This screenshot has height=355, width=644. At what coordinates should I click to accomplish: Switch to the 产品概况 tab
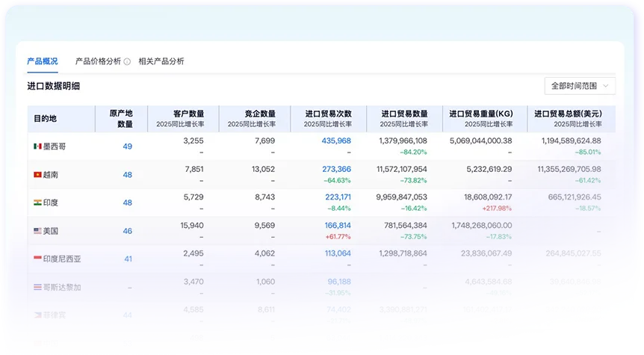tap(43, 61)
